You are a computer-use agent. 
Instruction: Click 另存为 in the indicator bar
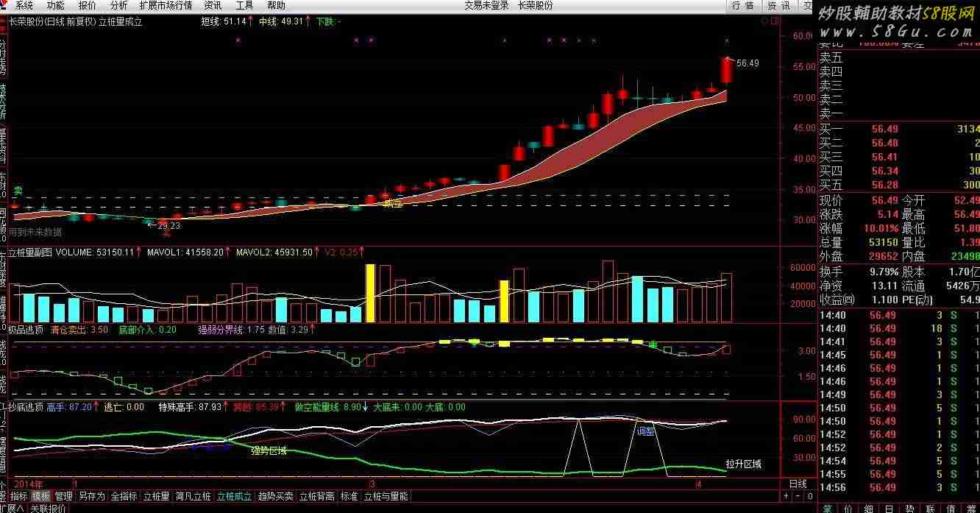92,496
